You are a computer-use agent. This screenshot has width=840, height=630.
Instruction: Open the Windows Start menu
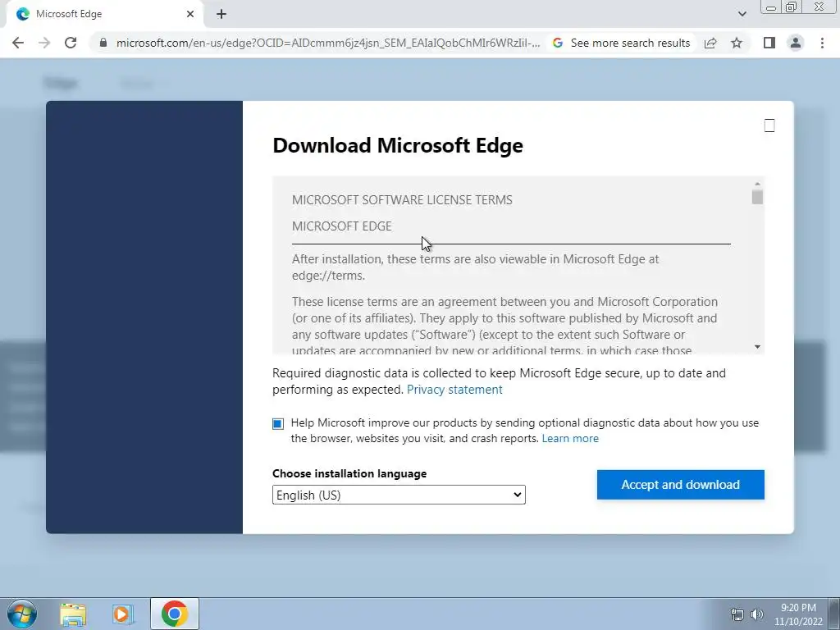click(x=22, y=614)
